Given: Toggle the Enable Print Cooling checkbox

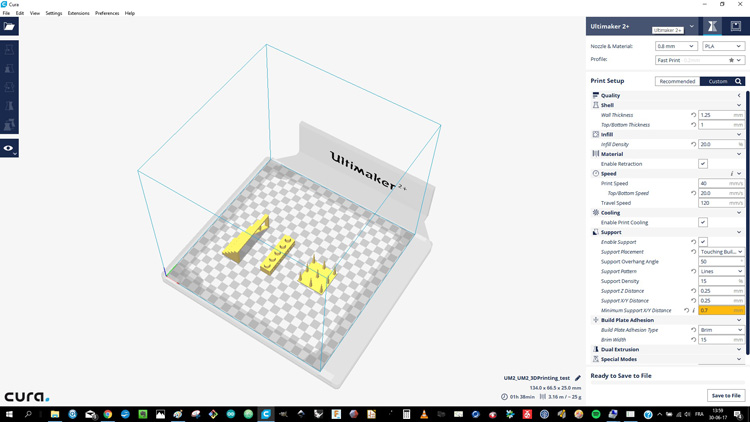Looking at the screenshot, I should click(703, 222).
